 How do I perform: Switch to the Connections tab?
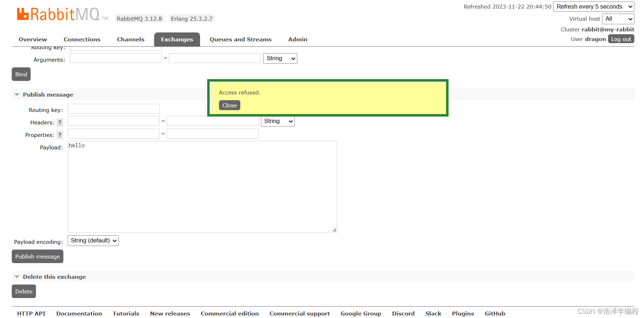coord(82,40)
